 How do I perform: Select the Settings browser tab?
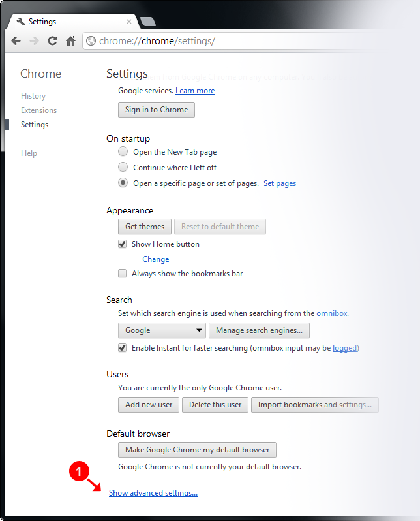click(x=73, y=22)
